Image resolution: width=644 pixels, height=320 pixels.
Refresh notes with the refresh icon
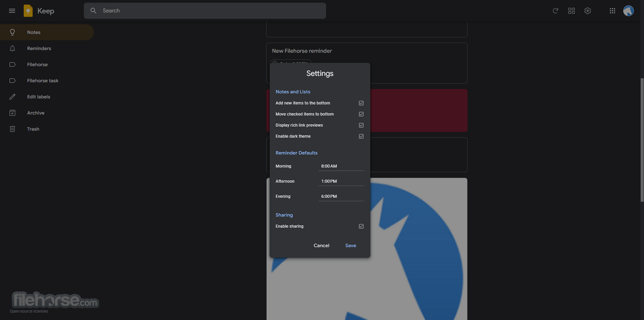[x=555, y=11]
